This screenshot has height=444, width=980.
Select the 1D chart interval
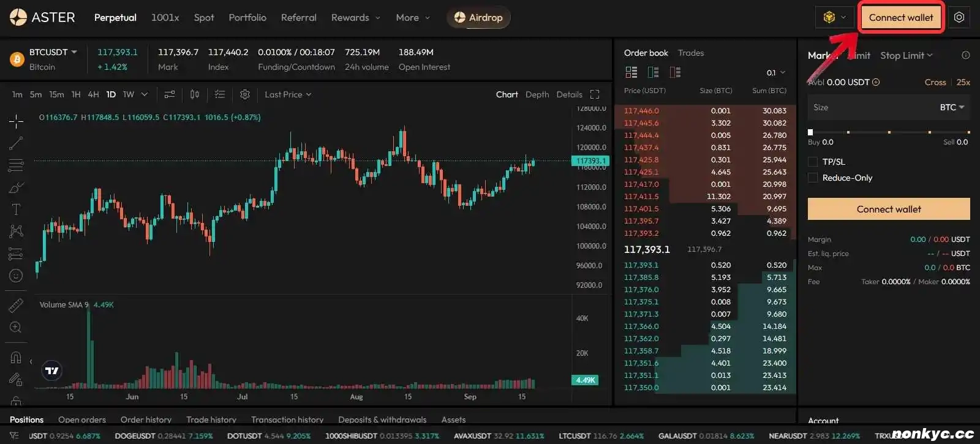point(111,94)
